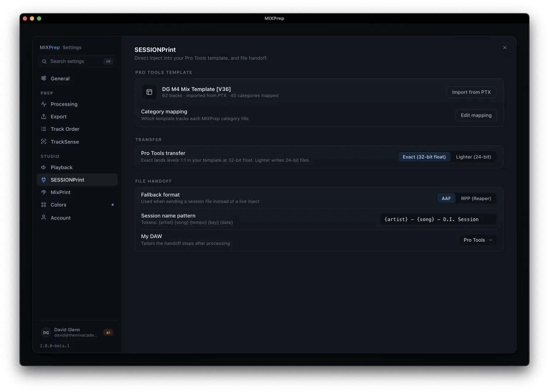
Task: Click Edit mapping button
Action: (x=476, y=115)
